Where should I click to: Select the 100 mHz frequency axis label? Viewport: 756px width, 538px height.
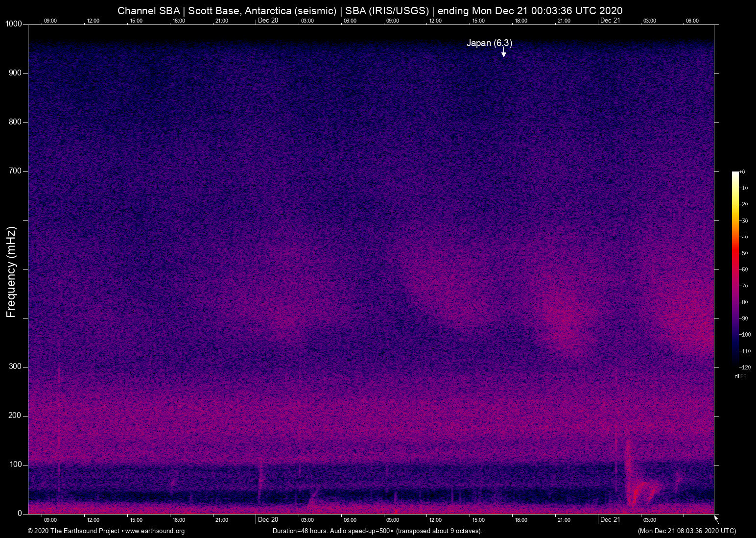click(x=15, y=465)
